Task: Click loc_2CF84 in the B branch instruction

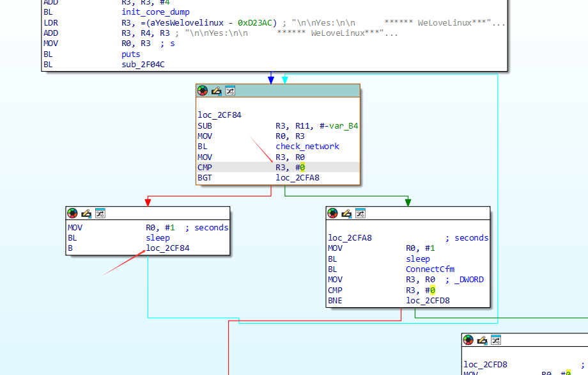Action: [167, 248]
